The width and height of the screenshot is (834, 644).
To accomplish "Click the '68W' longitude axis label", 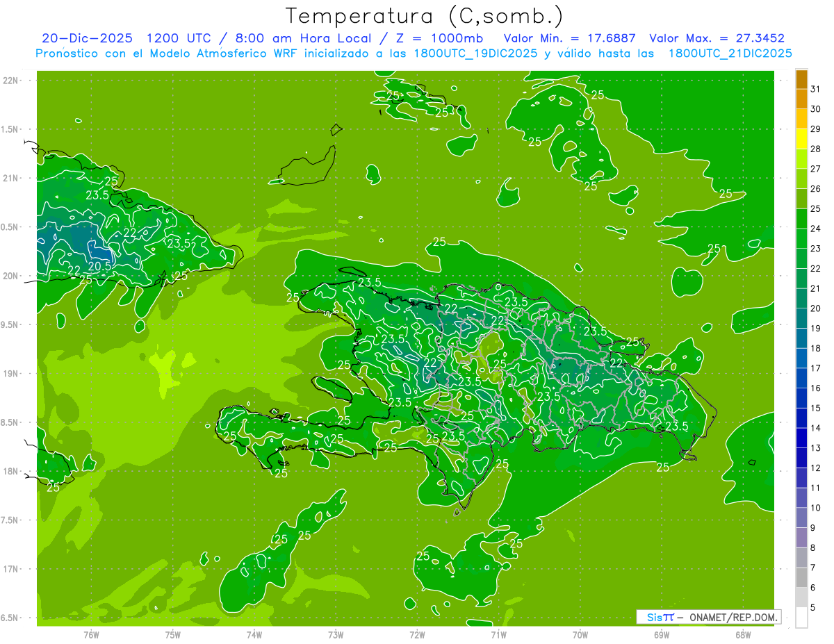I will [x=743, y=634].
